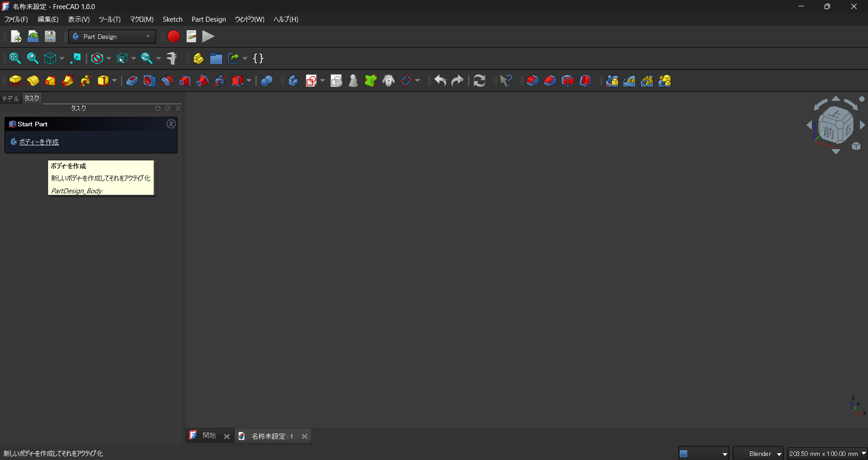Select the Additive Helix tool
The image size is (868, 460).
coord(85,81)
